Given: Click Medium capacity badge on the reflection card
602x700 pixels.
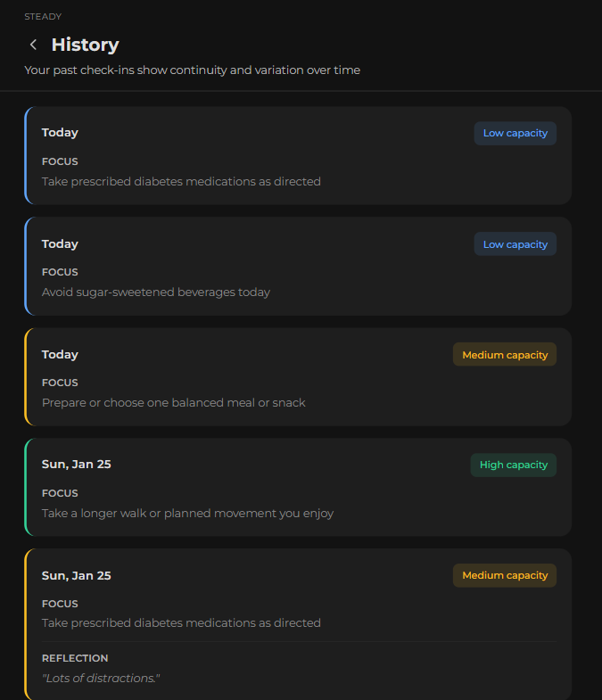Looking at the screenshot, I should tap(504, 575).
